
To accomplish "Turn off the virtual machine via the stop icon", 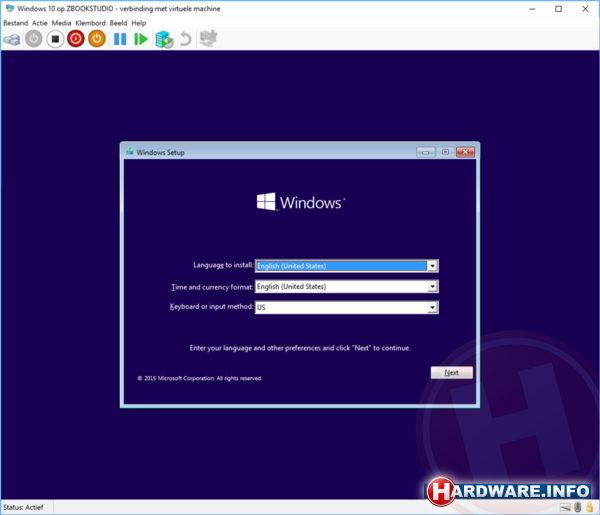I will click(x=55, y=39).
